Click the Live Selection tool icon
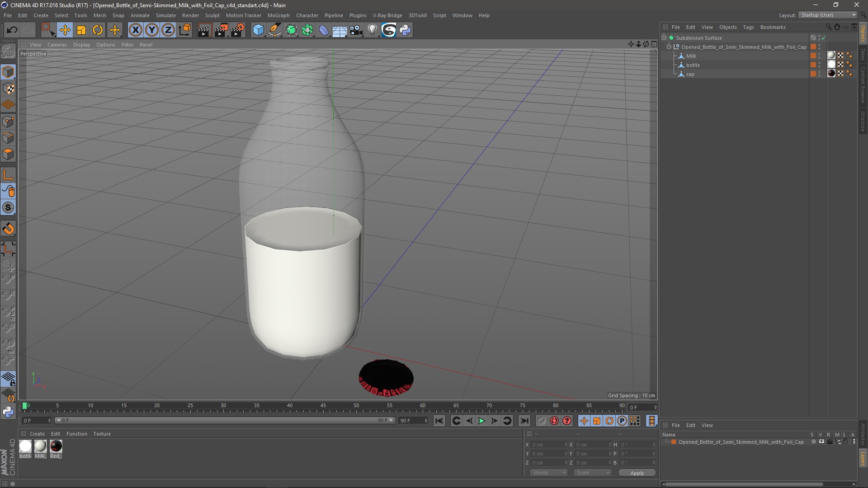This screenshot has height=488, width=868. [x=48, y=30]
